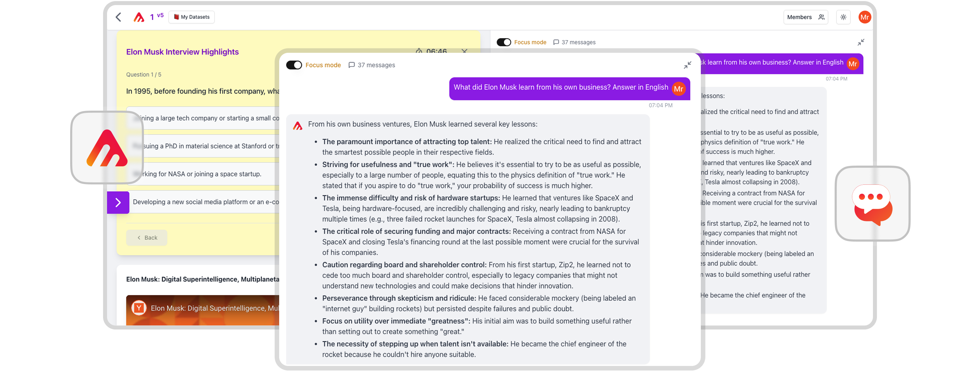Click the large red app logo tile

107,148
